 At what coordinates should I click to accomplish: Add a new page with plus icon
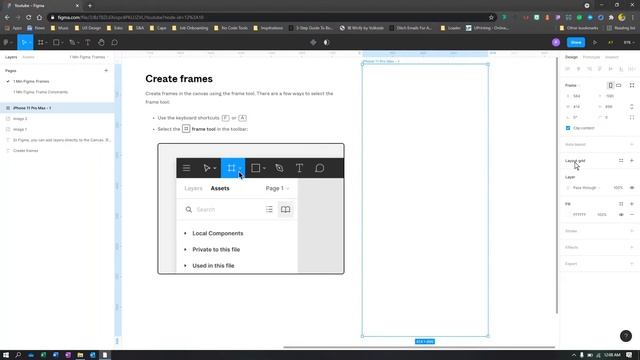click(x=106, y=71)
